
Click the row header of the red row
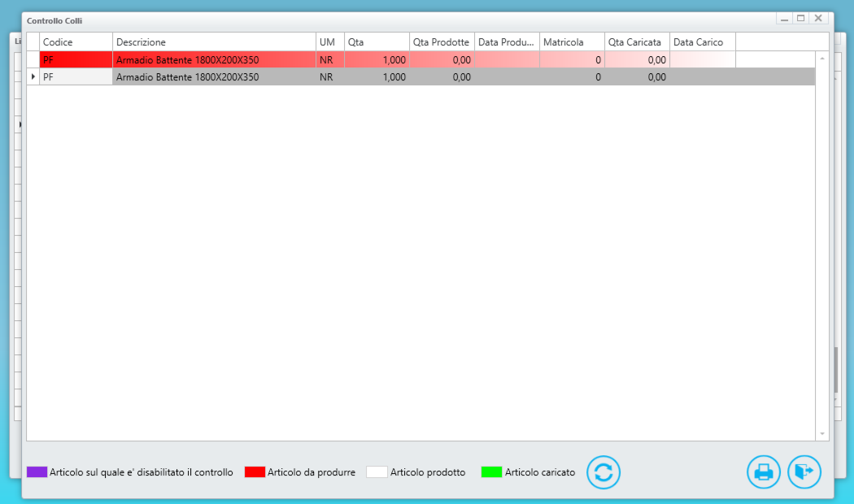click(x=33, y=60)
